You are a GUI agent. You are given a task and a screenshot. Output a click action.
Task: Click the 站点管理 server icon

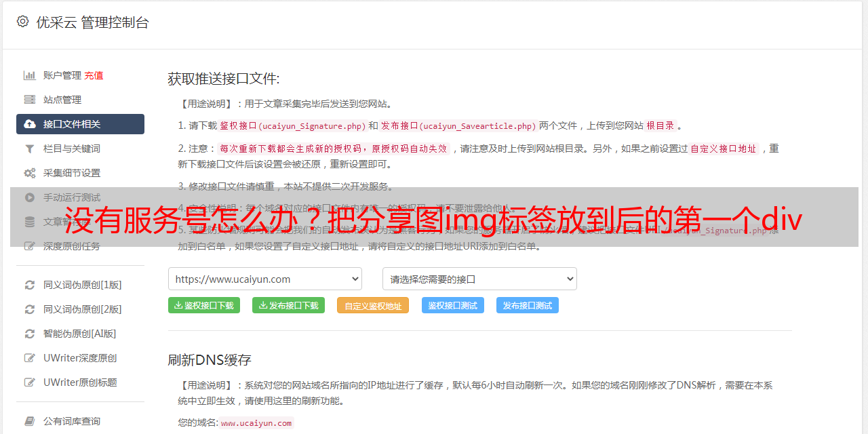point(29,100)
